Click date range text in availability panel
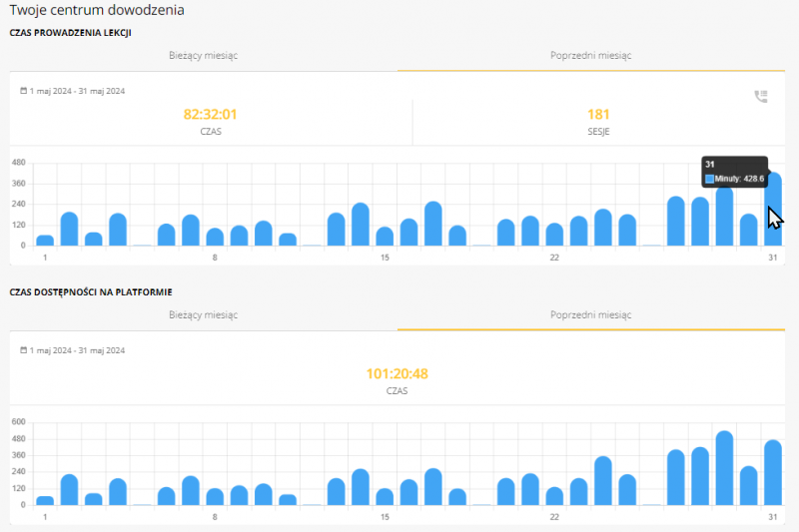This screenshot has width=799, height=532. point(77,350)
